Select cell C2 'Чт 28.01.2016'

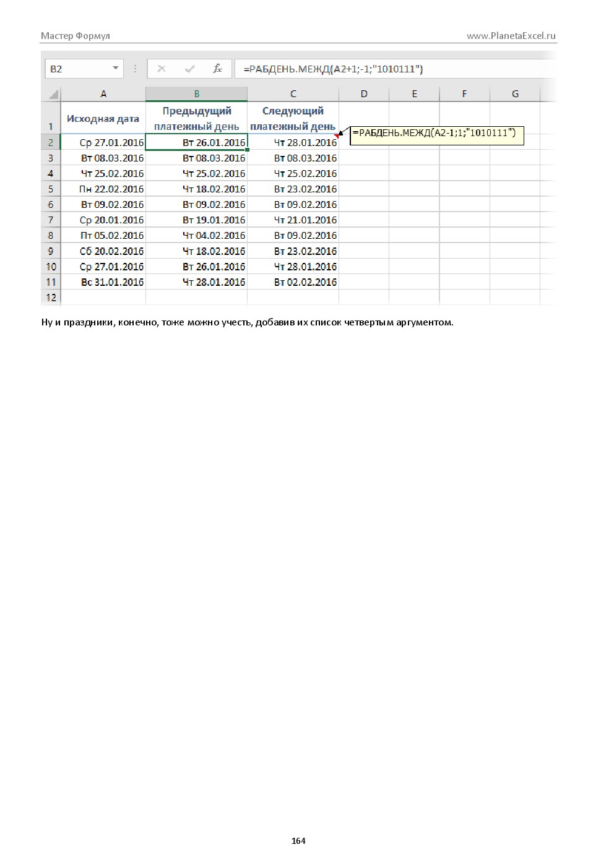[293, 142]
